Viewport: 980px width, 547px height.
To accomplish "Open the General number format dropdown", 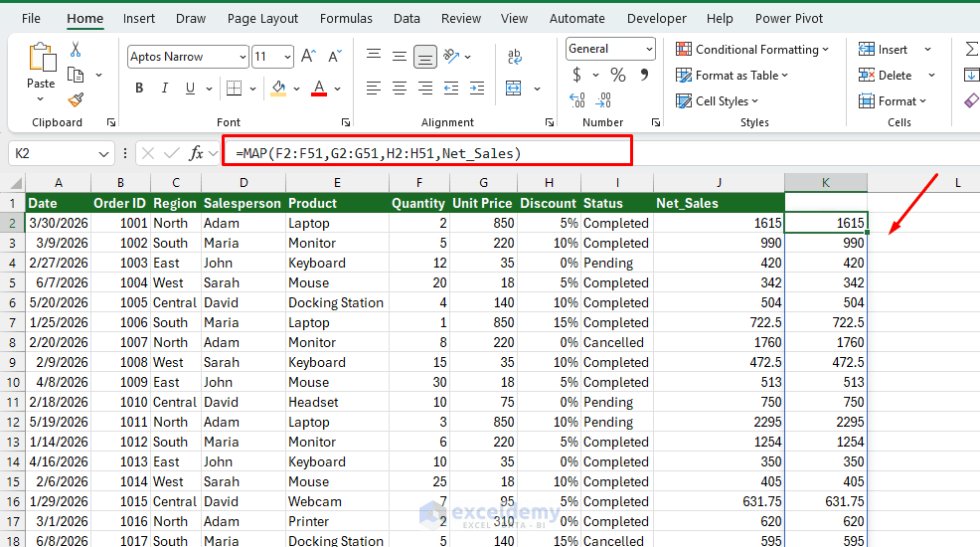I will point(649,49).
